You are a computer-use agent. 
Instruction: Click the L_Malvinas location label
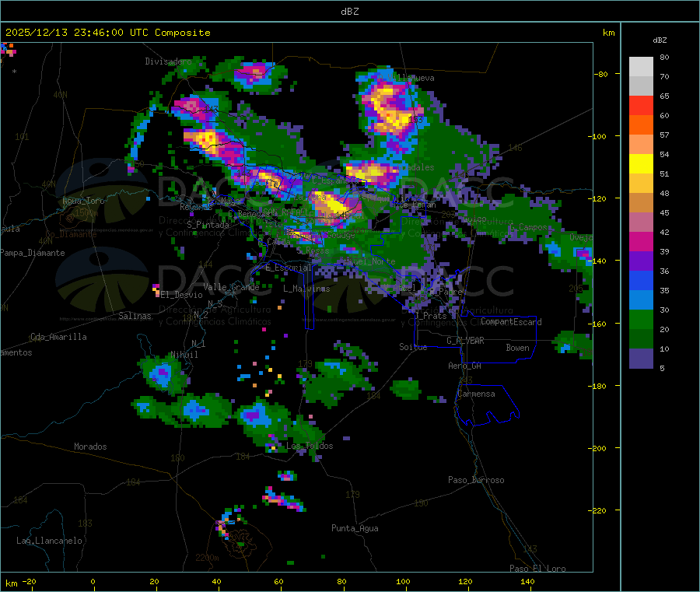(x=306, y=289)
